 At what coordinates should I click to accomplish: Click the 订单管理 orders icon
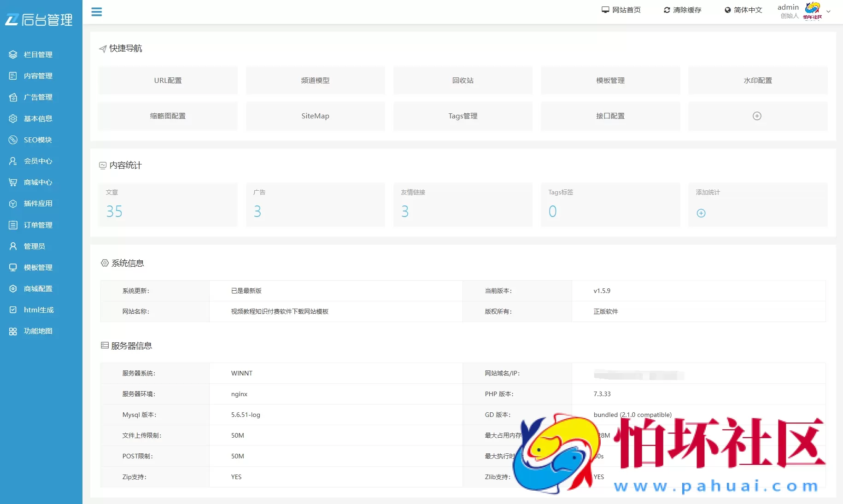point(13,225)
